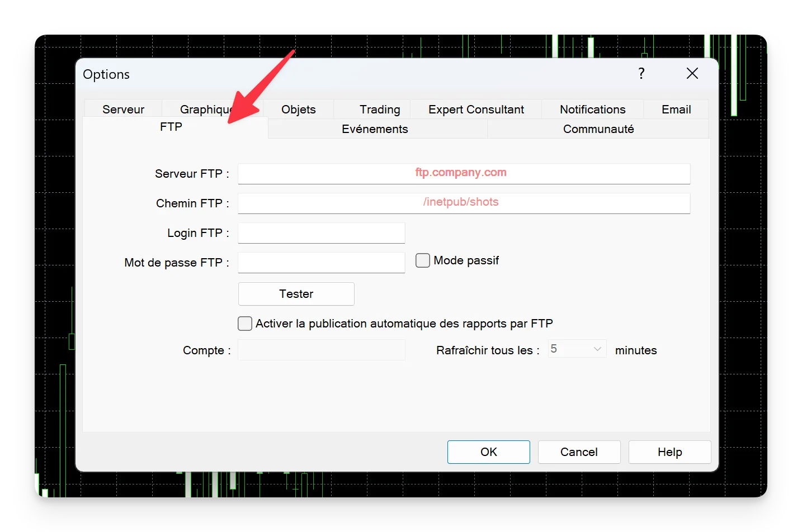The width and height of the screenshot is (802, 532).
Task: Switch to the Serveur tab
Action: (x=123, y=110)
